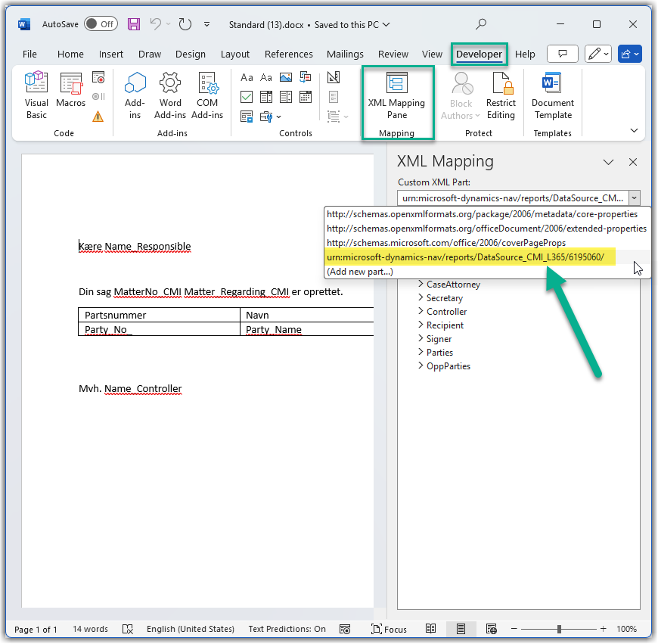The width and height of the screenshot is (658, 644).
Task: Open the Visual Basic editor
Action: tap(36, 95)
